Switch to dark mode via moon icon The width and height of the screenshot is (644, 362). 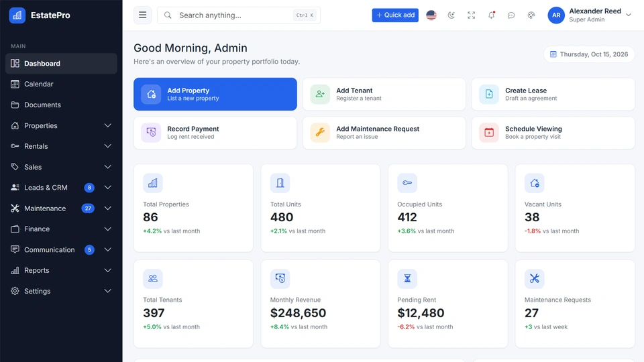pos(451,15)
